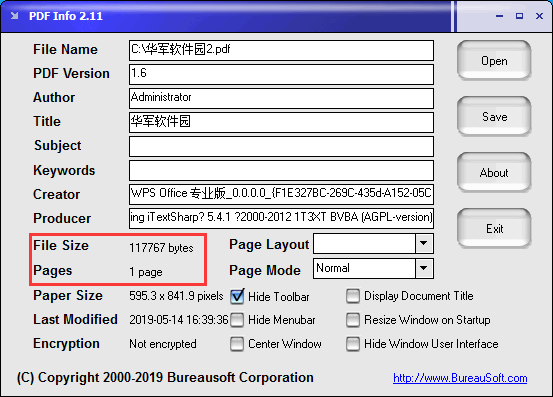Expand the Page Layout dropdown arrow
The width and height of the screenshot is (553, 397).
424,243
